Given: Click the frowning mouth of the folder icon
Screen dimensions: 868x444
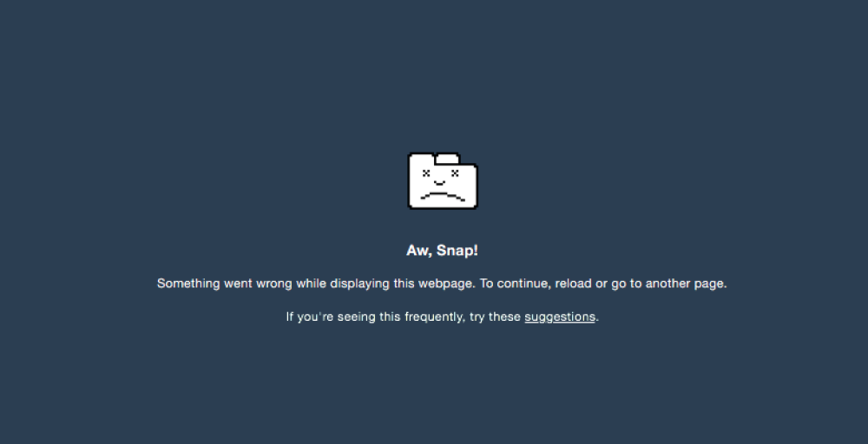Looking at the screenshot, I should click(x=443, y=196).
